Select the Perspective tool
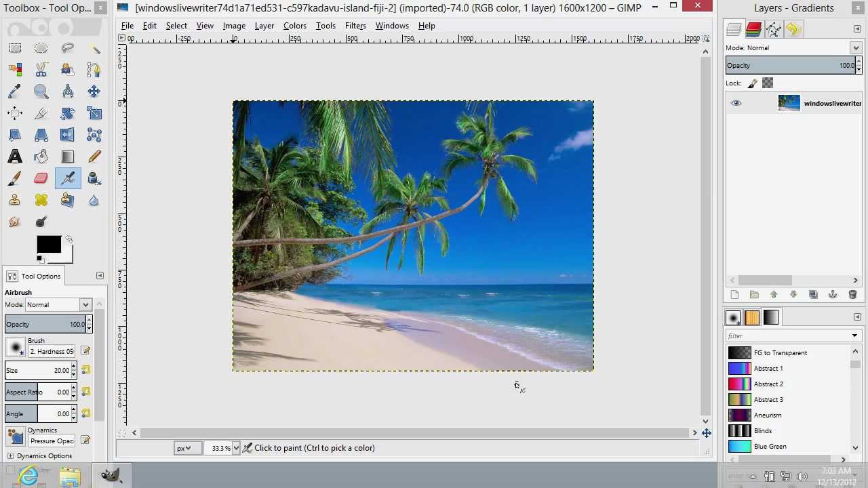 [41, 135]
